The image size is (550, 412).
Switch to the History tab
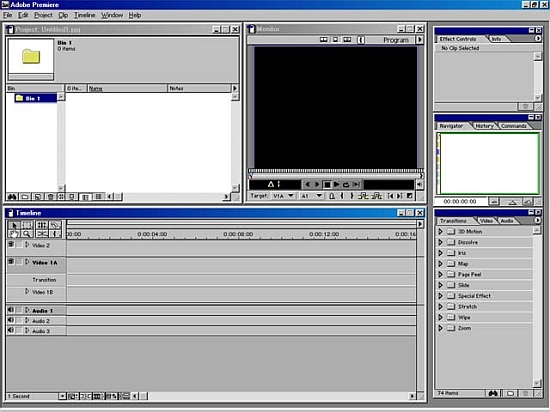point(484,126)
